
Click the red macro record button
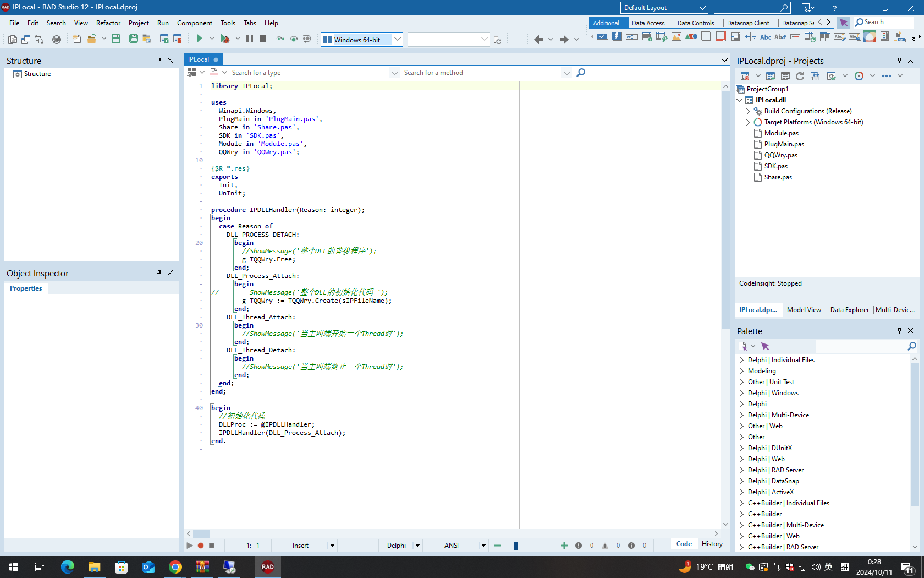pyautogui.click(x=201, y=546)
